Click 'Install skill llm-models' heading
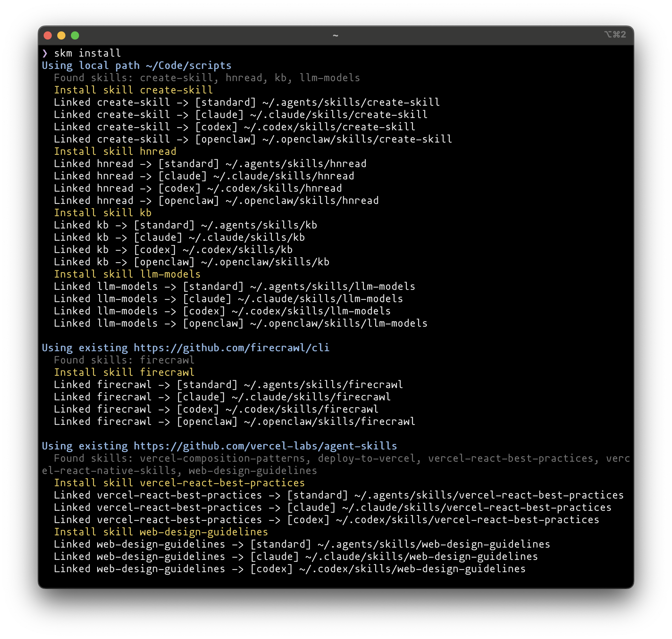The width and height of the screenshot is (672, 639). pos(127,274)
